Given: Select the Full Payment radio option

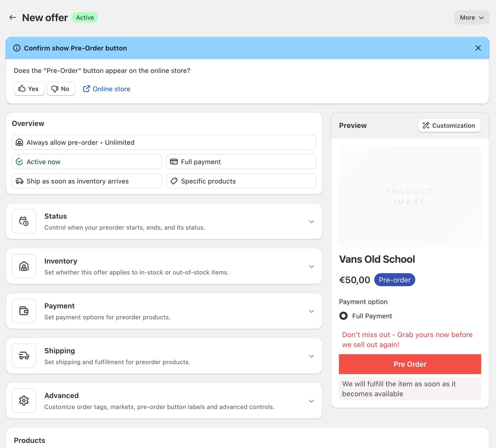Looking at the screenshot, I should (343, 316).
